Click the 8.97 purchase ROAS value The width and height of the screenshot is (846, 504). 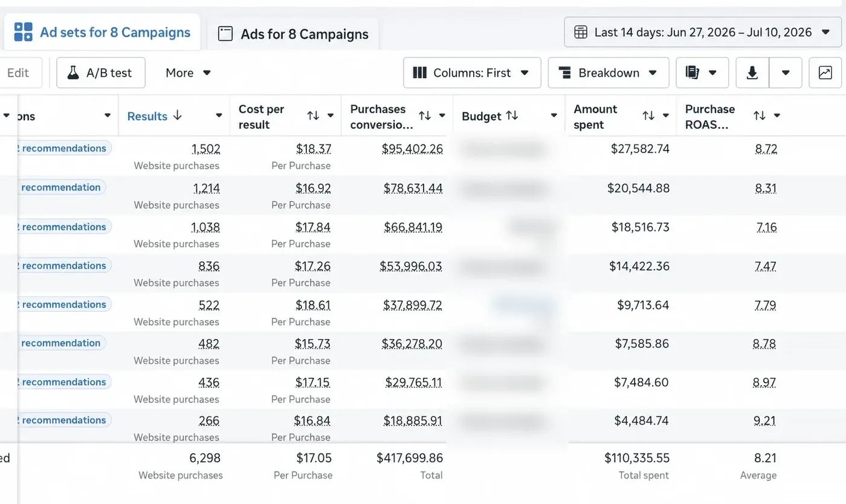coord(765,382)
